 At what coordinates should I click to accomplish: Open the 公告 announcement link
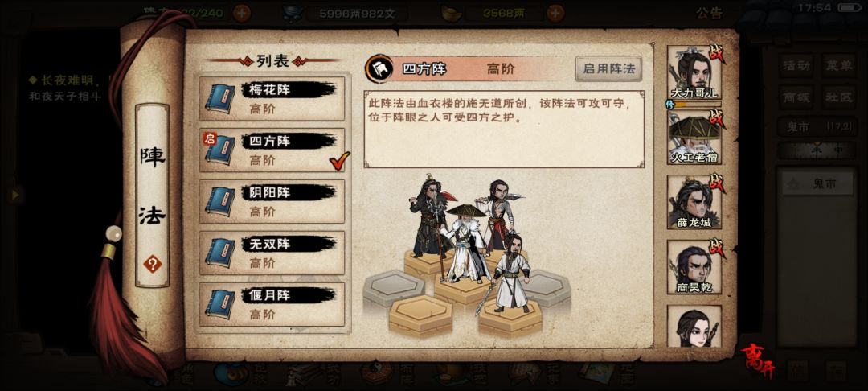pos(710,14)
